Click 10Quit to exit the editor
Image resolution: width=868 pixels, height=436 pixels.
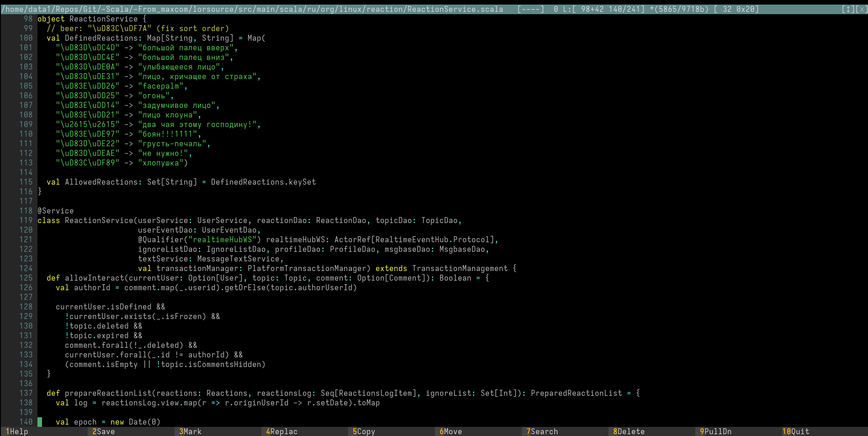(795, 431)
